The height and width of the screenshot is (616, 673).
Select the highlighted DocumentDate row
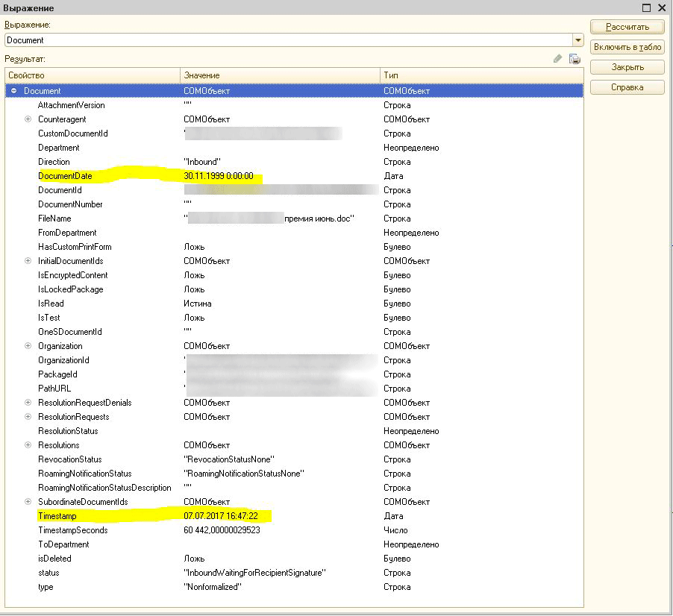[112, 176]
